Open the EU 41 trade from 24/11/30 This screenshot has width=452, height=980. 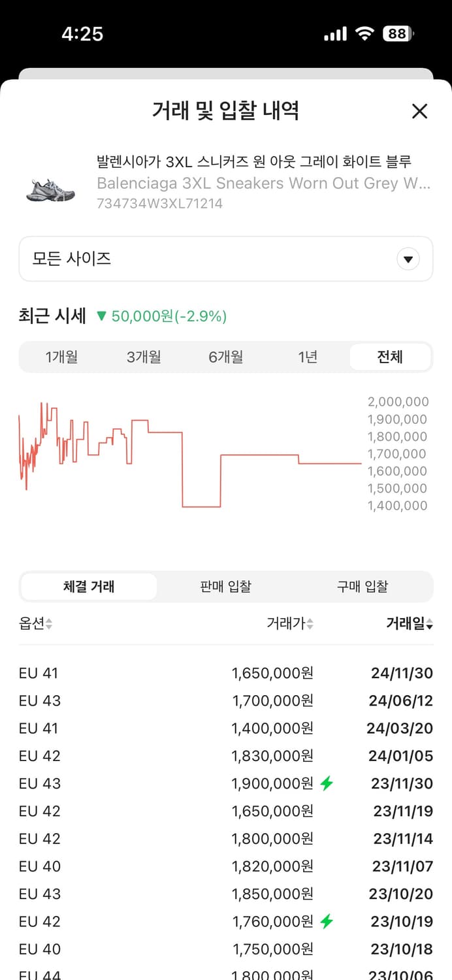pyautogui.click(x=225, y=673)
